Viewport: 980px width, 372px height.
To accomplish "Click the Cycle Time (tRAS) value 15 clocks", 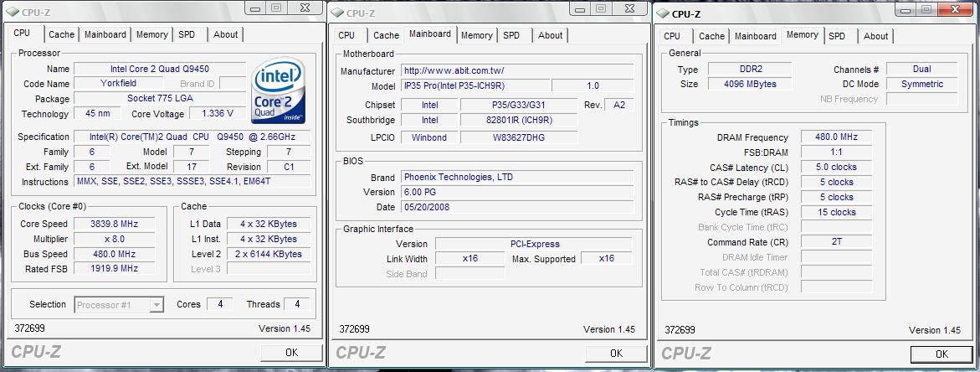I will 836,212.
